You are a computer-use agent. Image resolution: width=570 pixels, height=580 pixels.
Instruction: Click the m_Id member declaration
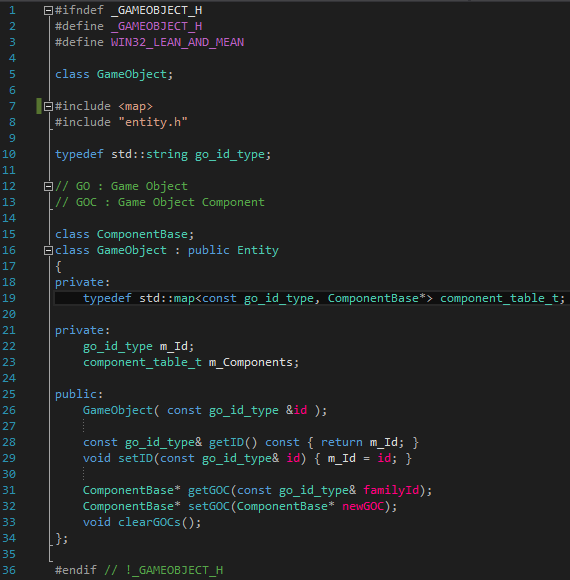coord(176,347)
